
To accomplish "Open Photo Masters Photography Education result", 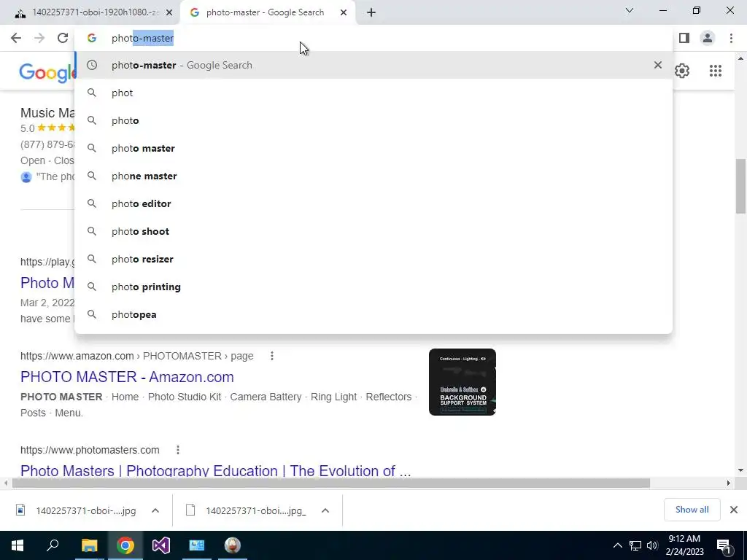I will point(215,470).
